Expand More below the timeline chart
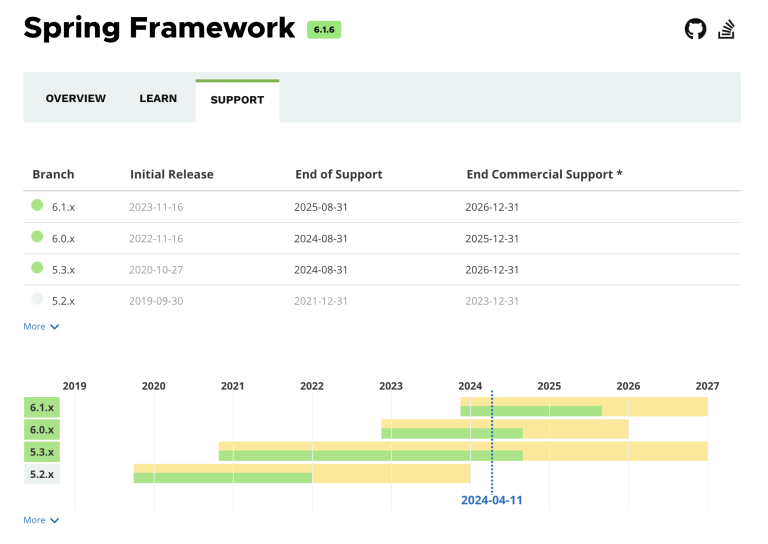Viewport: 768px width, 544px height. click(x=41, y=520)
